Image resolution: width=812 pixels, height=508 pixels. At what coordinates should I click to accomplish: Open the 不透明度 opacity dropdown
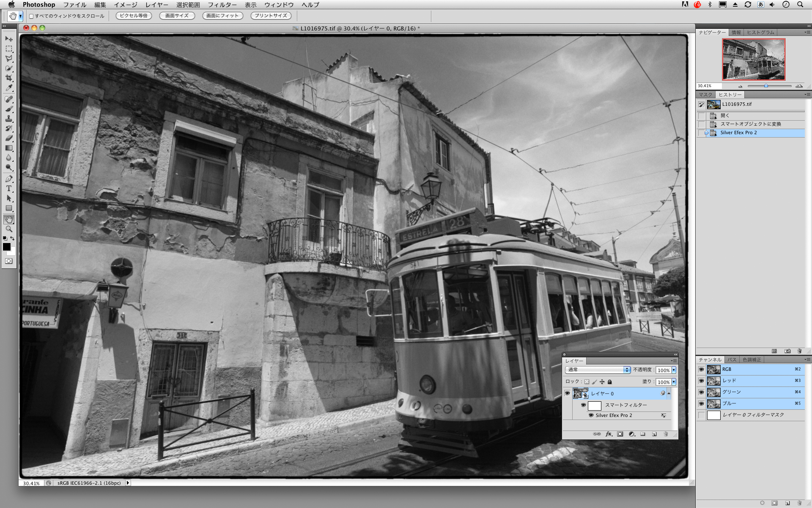click(x=674, y=370)
